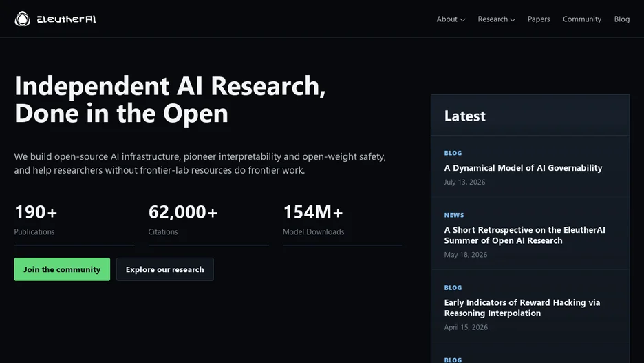Image resolution: width=644 pixels, height=363 pixels.
Task: Click the EleutherAI circular logo icon
Action: point(22,19)
